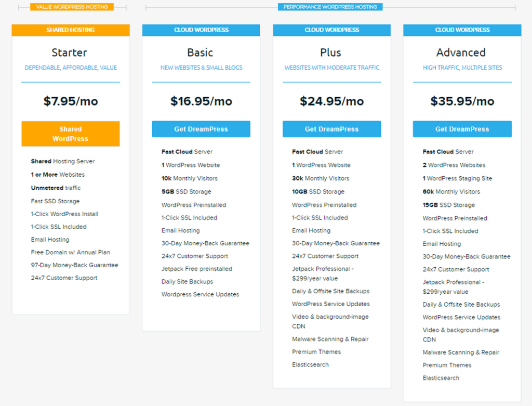This screenshot has height=406, width=532.
Task: Click 'Malware Scanning & Repair' in Plus
Action: pos(330,339)
